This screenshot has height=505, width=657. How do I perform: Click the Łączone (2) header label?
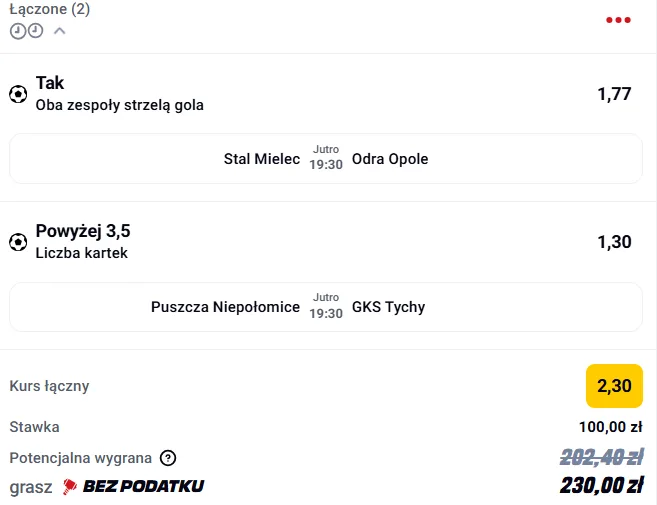tap(49, 9)
